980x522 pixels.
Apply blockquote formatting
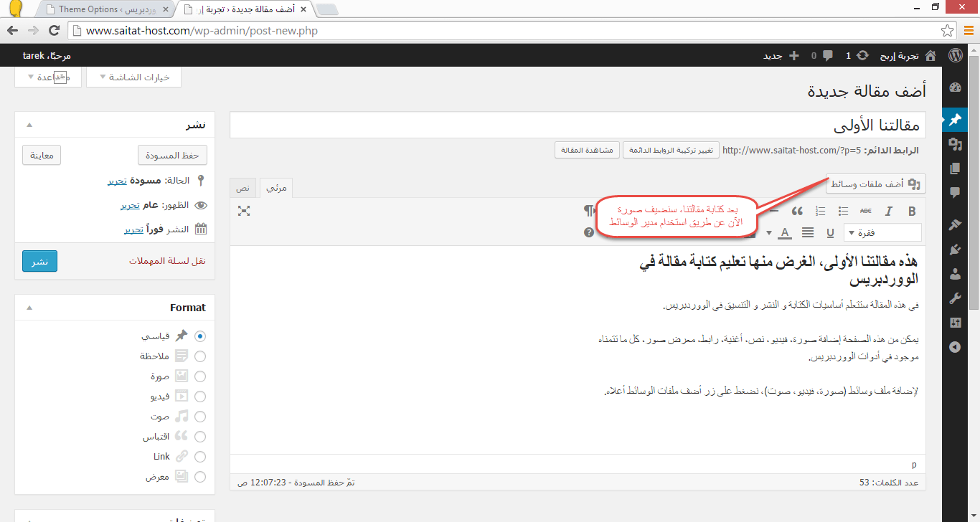click(797, 211)
